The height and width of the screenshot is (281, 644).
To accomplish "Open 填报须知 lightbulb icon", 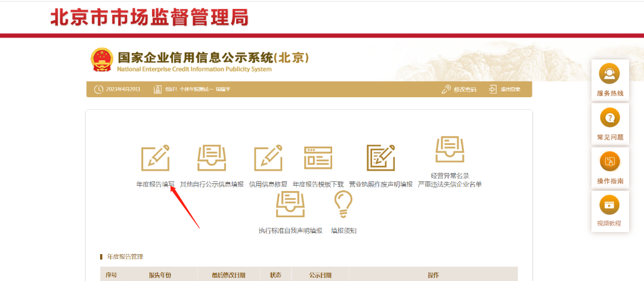I will [x=343, y=204].
